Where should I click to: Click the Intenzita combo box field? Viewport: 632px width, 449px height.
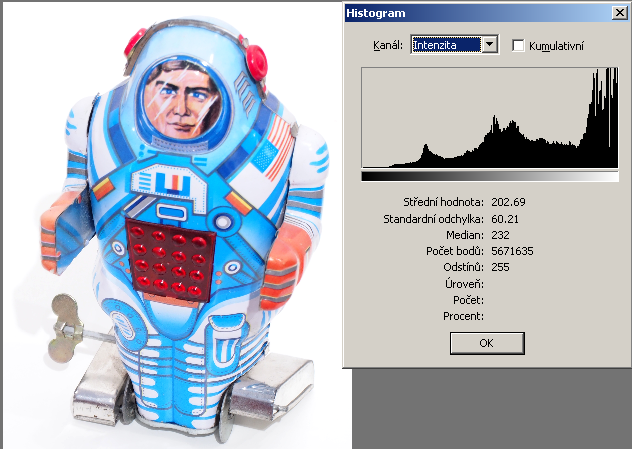point(446,45)
